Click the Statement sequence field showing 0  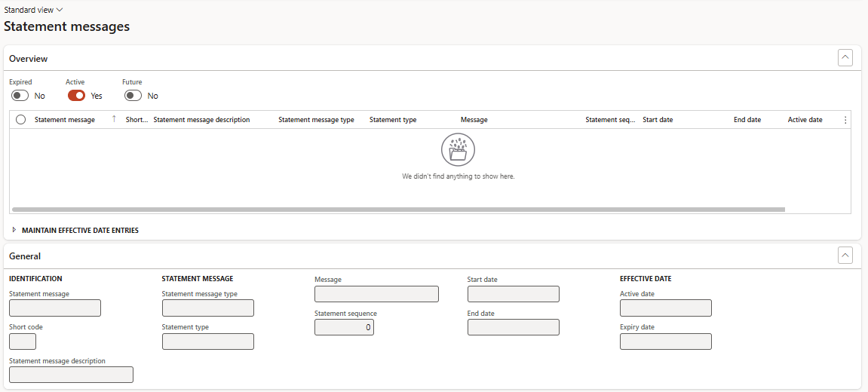pyautogui.click(x=345, y=327)
